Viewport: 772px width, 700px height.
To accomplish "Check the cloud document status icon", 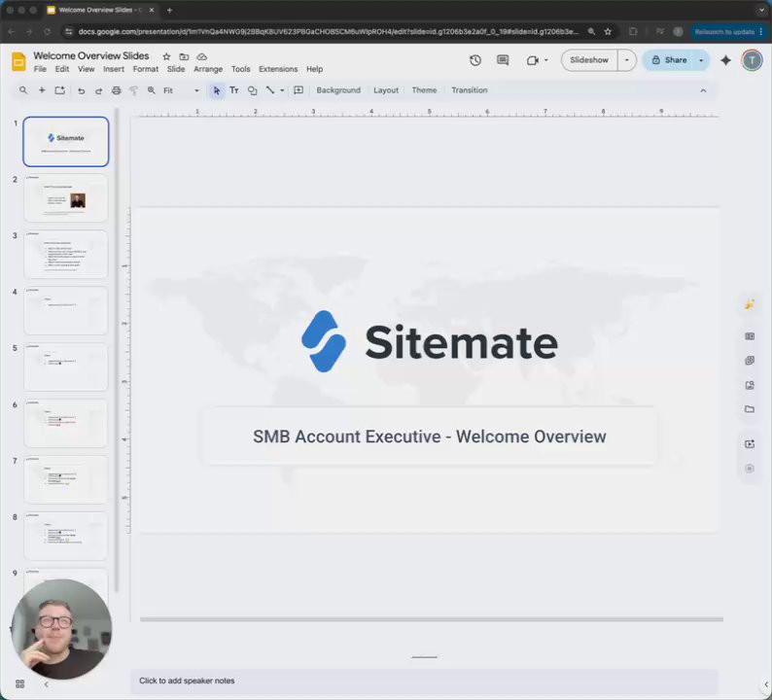I will click(202, 56).
